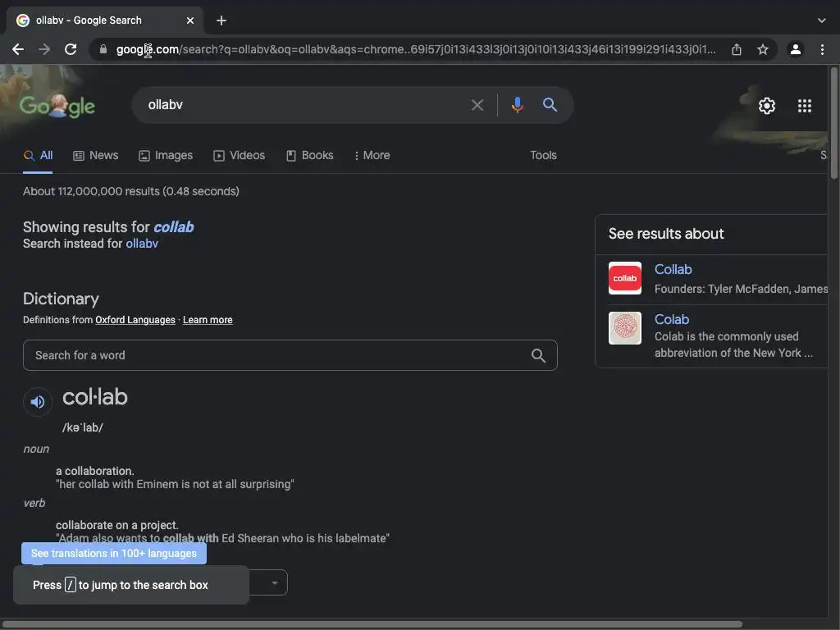
Task: Start voice search with the microphone icon
Action: point(517,104)
